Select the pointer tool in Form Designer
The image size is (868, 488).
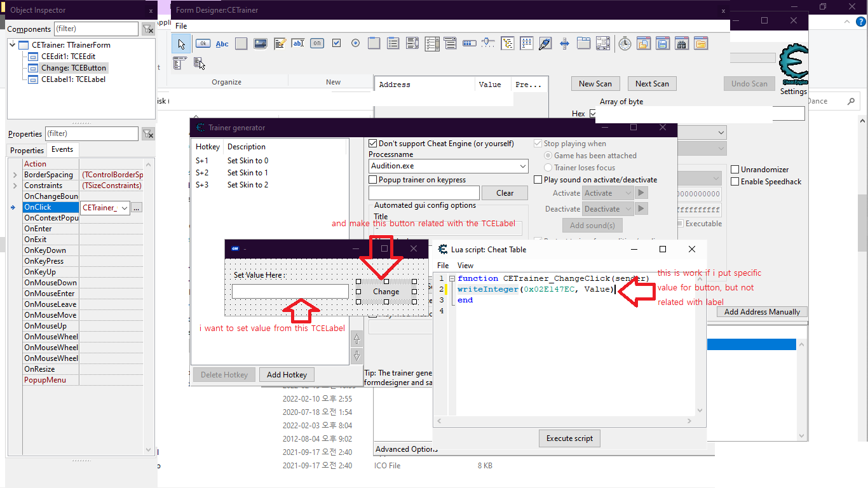182,44
